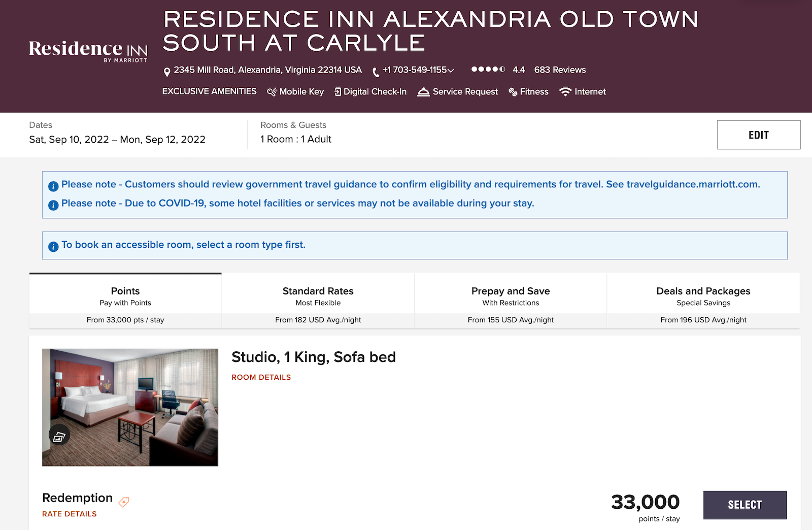
Task: Click the location pin next to hotel address
Action: click(166, 71)
